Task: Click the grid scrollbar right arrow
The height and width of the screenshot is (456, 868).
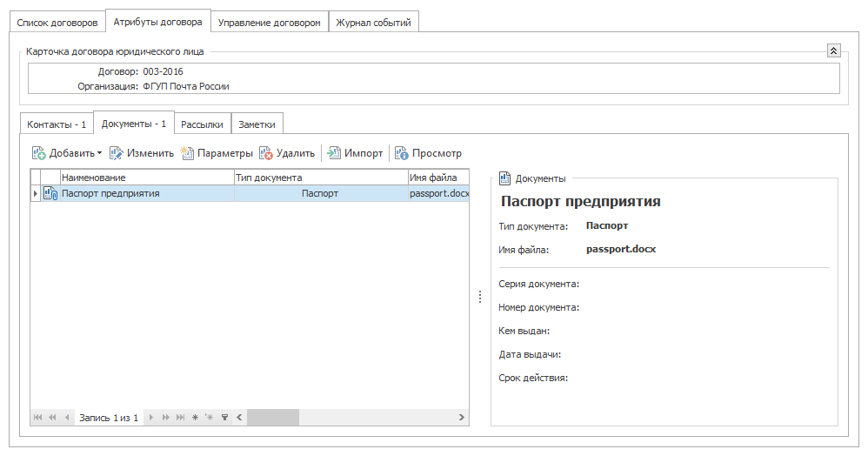Action: [462, 417]
